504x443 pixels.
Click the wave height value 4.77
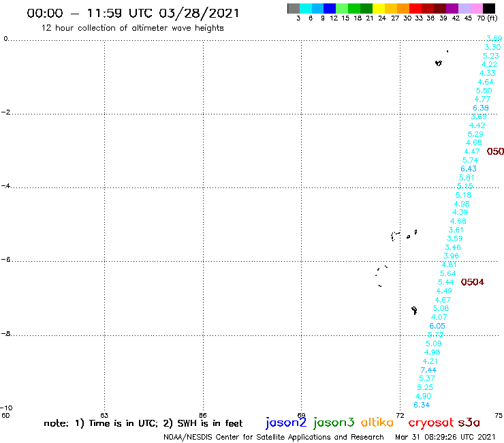482,100
